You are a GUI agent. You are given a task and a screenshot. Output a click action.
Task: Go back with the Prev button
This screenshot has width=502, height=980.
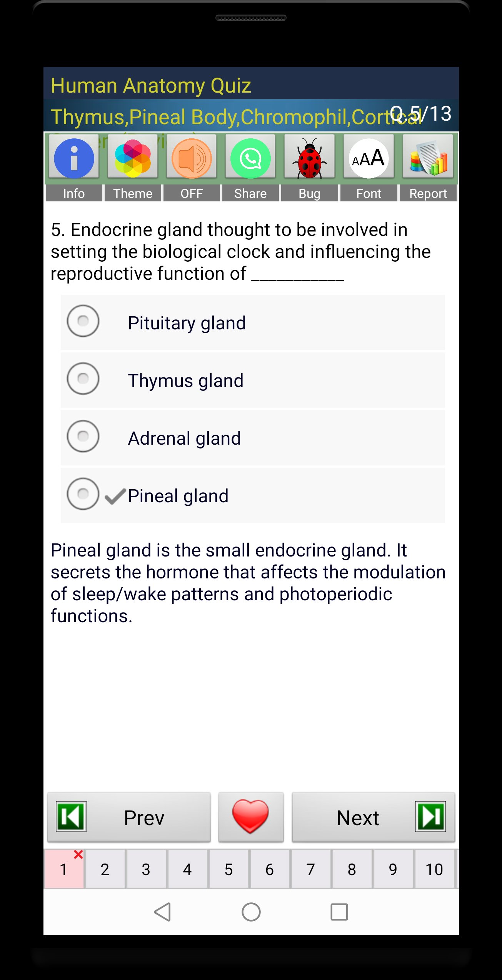click(x=129, y=817)
